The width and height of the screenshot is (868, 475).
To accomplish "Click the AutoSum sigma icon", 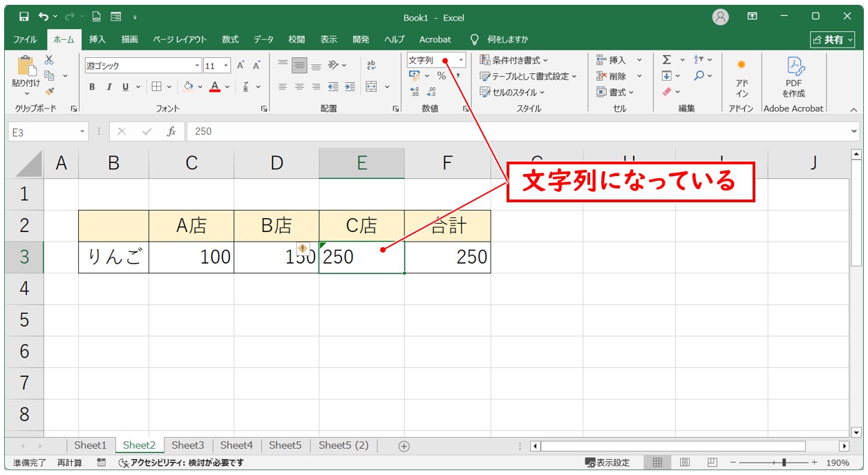I will coord(666,60).
